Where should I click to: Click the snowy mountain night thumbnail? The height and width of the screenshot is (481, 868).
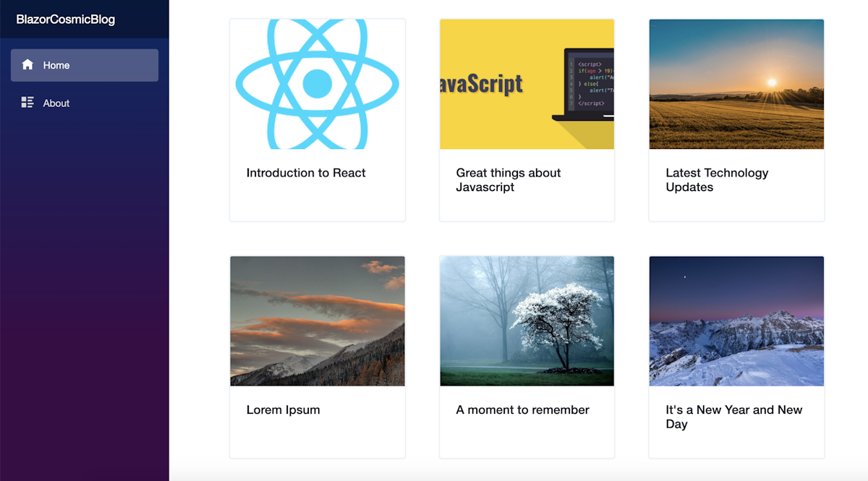coord(736,321)
